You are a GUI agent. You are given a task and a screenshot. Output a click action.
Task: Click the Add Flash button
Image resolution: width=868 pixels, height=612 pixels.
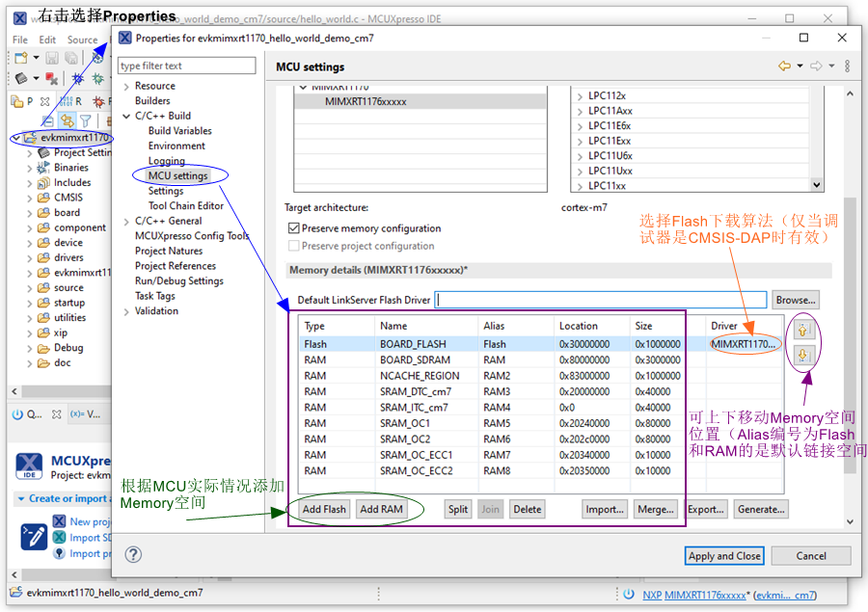[x=324, y=509]
